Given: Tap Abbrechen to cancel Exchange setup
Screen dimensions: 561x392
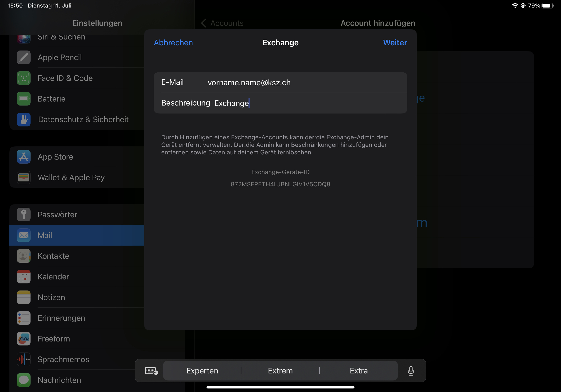Looking at the screenshot, I should point(173,43).
